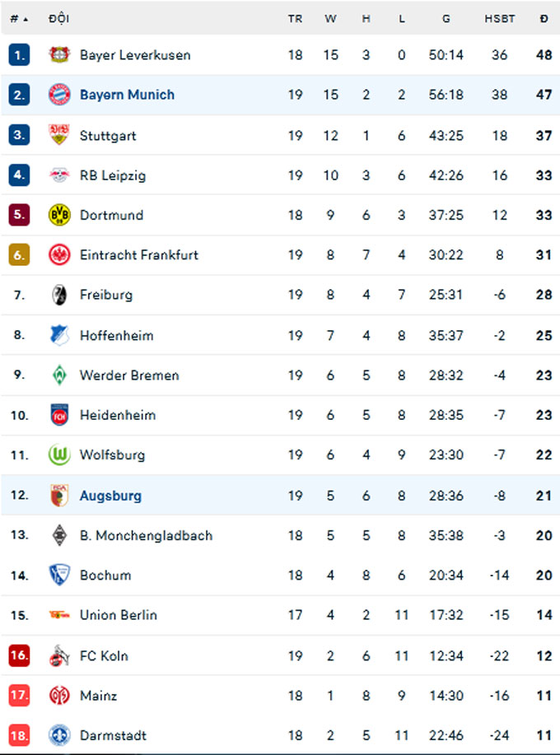The image size is (560, 755).
Task: Click the FC Koln goat crest
Action: [59, 655]
